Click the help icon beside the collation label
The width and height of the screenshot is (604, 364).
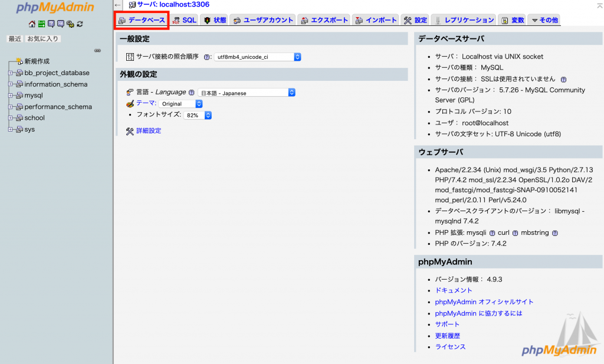tap(207, 57)
